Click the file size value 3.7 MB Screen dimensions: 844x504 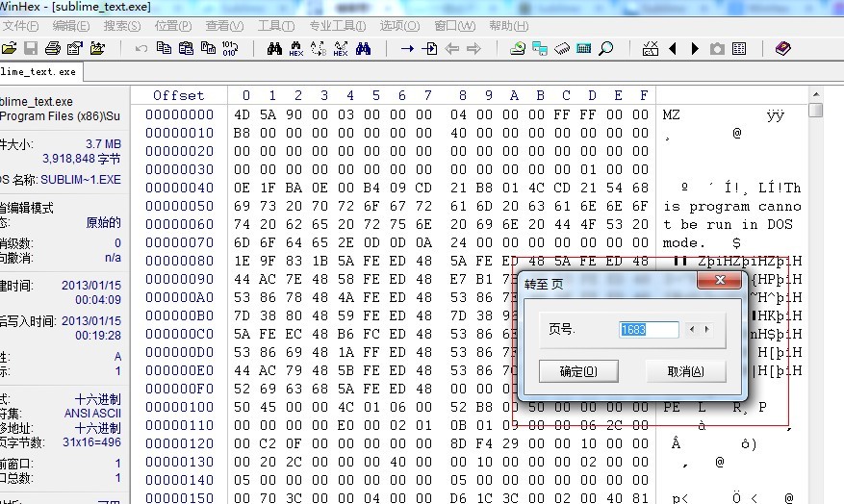103,144
